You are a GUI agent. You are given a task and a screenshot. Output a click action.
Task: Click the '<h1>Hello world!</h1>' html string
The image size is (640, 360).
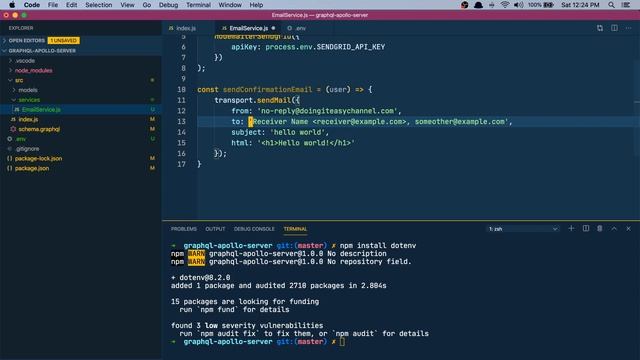click(x=306, y=143)
